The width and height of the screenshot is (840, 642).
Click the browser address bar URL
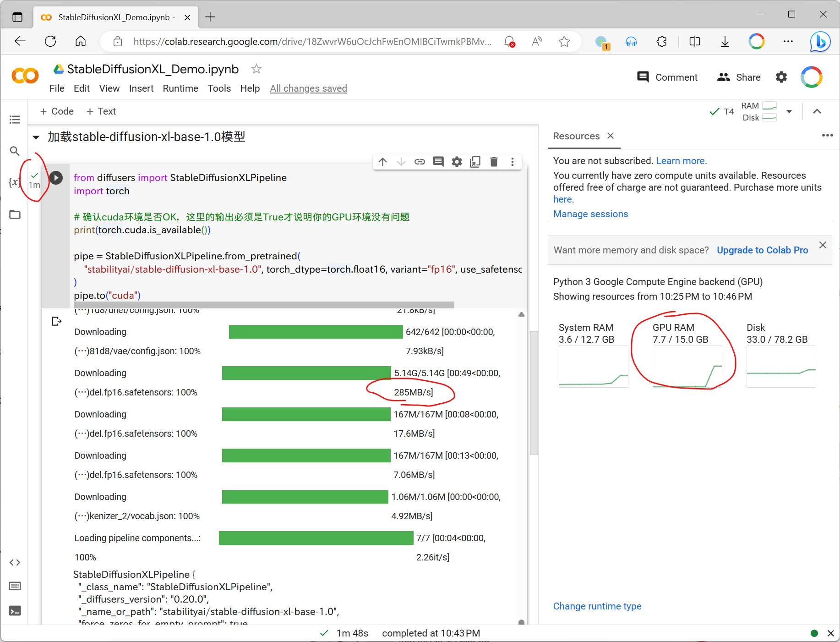(x=312, y=42)
